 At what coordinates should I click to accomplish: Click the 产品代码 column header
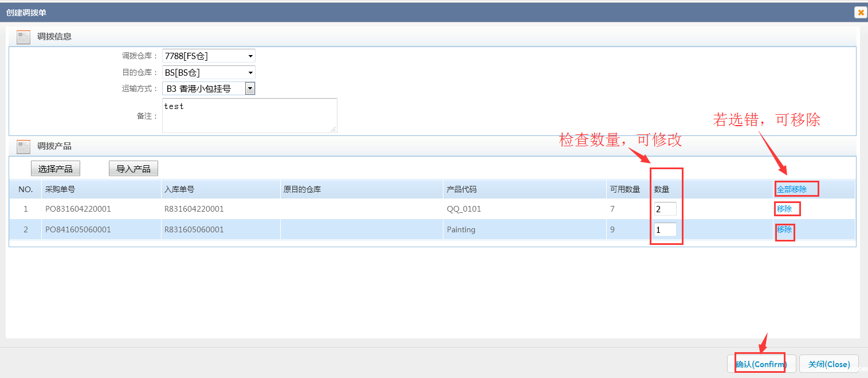tap(459, 188)
